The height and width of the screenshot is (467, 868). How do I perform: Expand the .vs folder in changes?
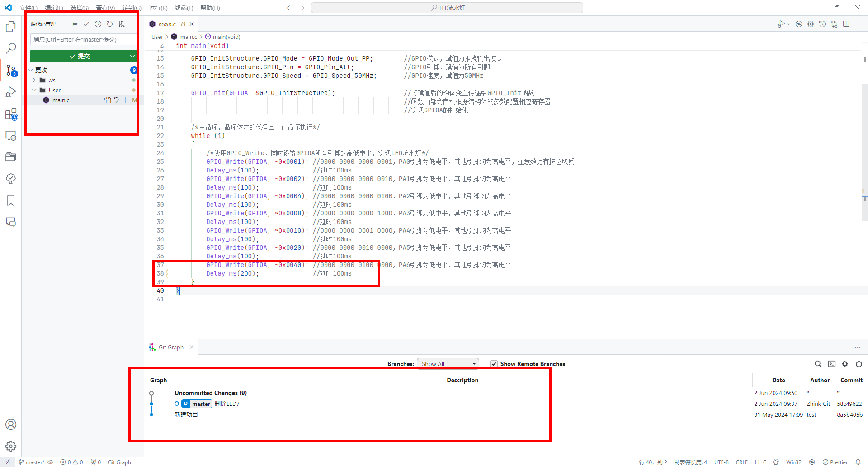pyautogui.click(x=34, y=80)
